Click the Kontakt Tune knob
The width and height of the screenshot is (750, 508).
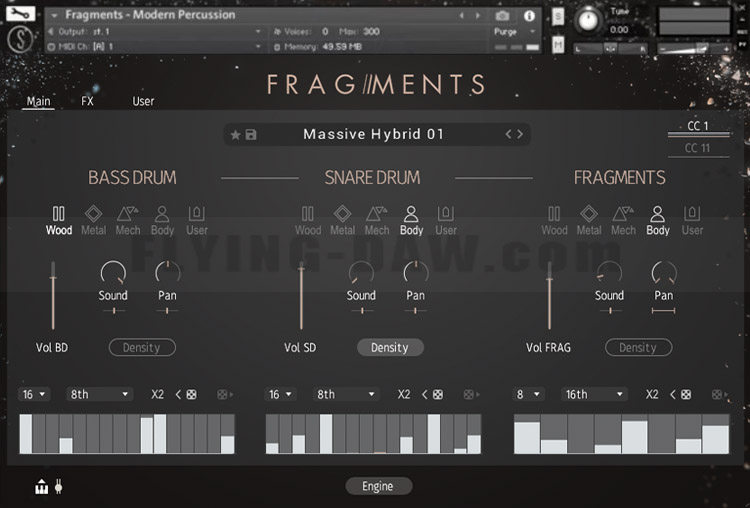point(588,20)
